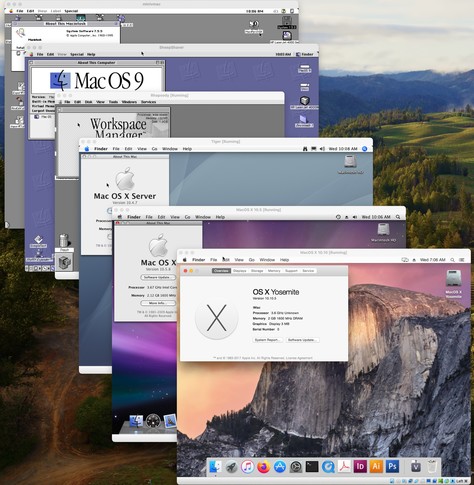The height and width of the screenshot is (485, 474).
Task: Open the Special menu in SheepShaver window
Action: 77,54
